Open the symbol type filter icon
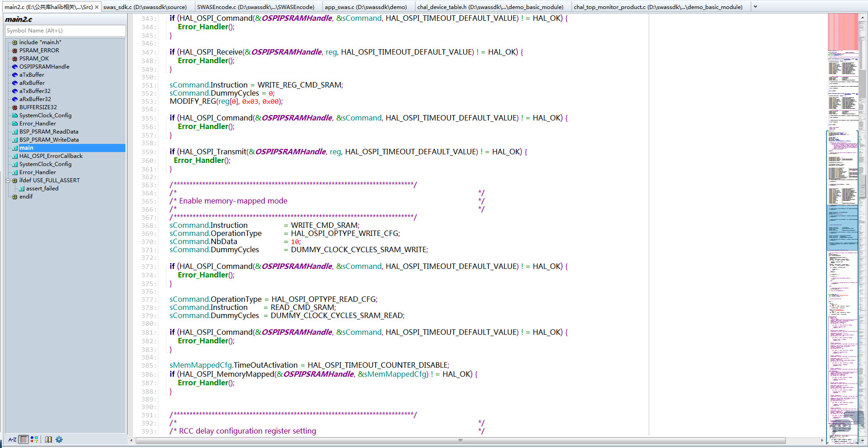Image resolution: width=868 pixels, height=448 pixels. tap(34, 439)
